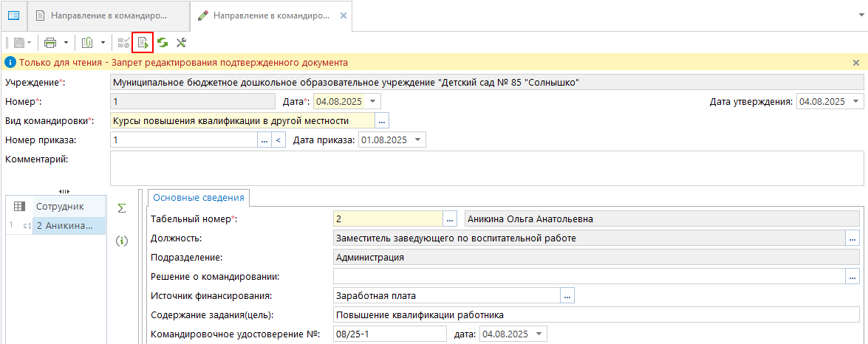Image resolution: width=868 pixels, height=344 pixels.
Task: Click the highlighted document run icon in the toolbar
Action: point(143,43)
